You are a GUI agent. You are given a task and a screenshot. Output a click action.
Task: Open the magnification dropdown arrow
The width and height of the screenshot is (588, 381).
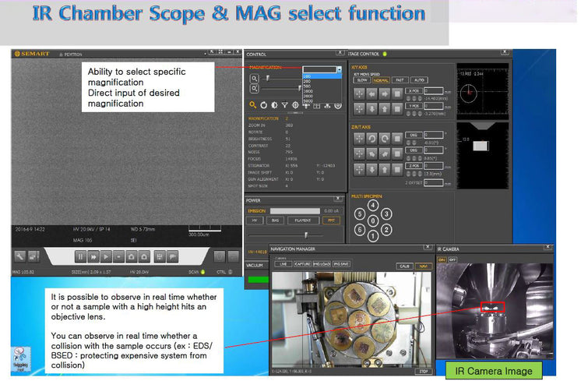[x=339, y=70]
